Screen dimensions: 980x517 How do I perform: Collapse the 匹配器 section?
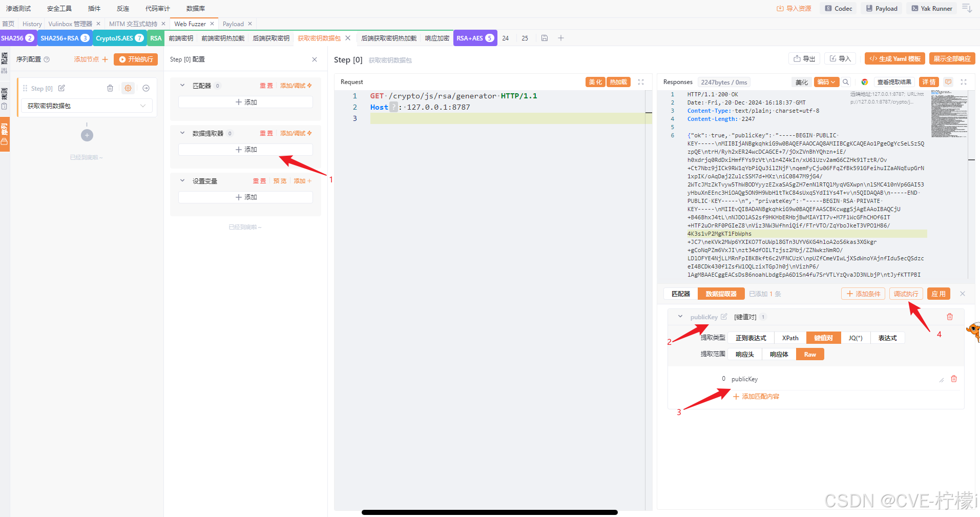pos(182,86)
